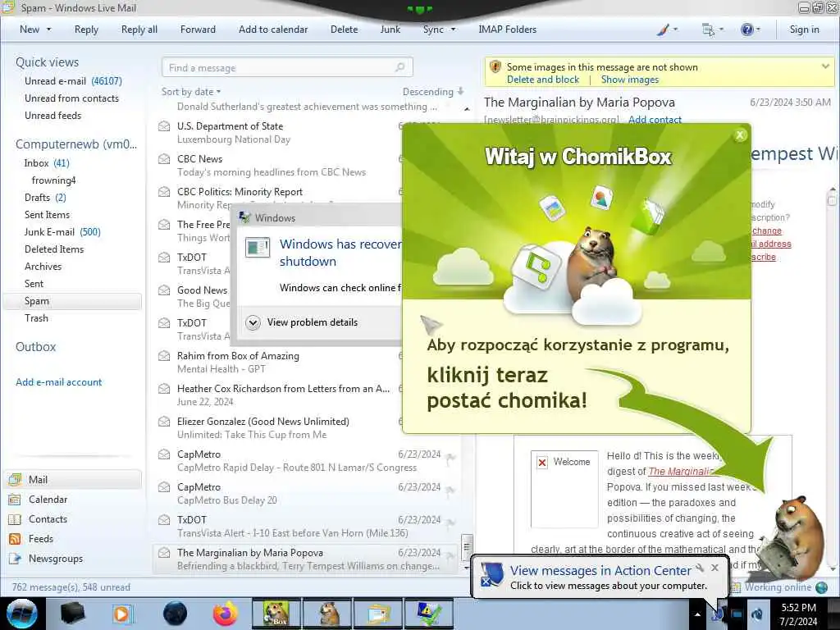Viewport: 840px width, 630px height.
Task: Click Delete in the toolbar
Action: point(344,30)
